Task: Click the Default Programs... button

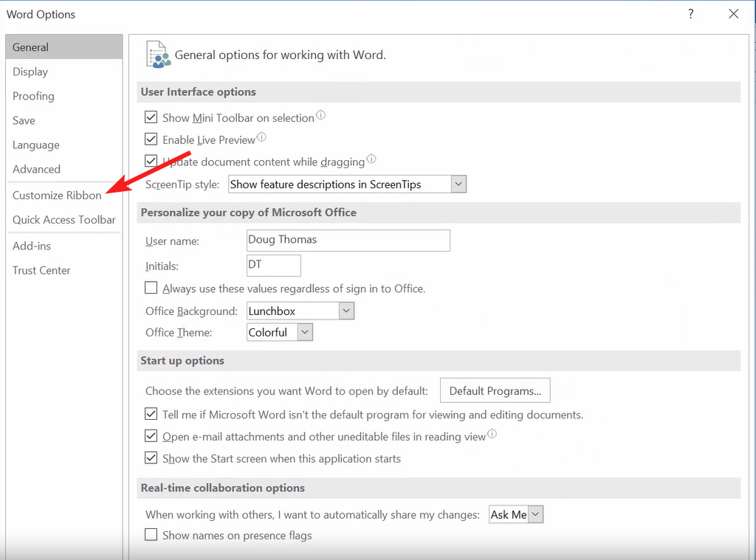Action: point(495,390)
